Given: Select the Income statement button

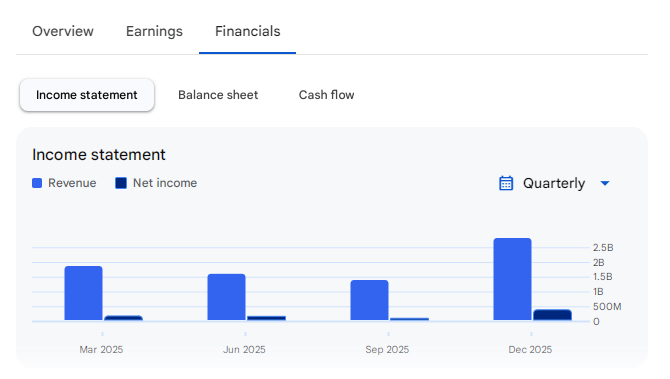Looking at the screenshot, I should pyautogui.click(x=87, y=95).
